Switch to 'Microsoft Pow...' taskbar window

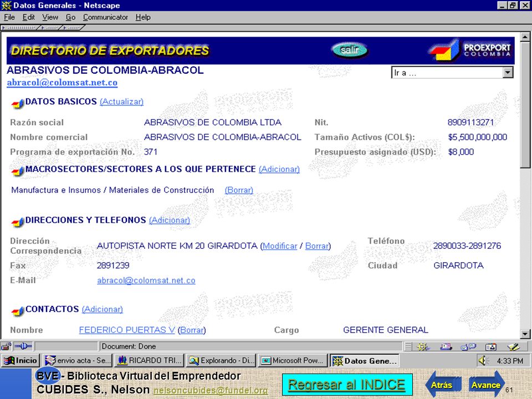[x=293, y=361]
